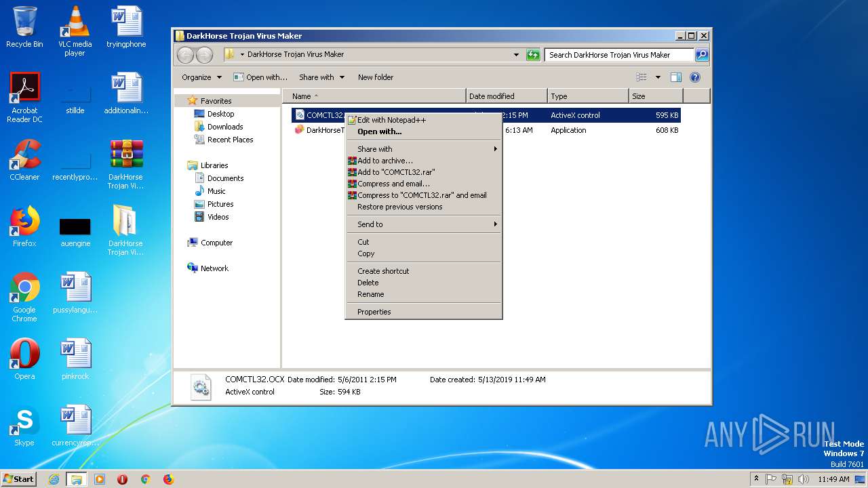This screenshot has width=868, height=488.
Task: Launch VLC media player shortcut
Action: (x=75, y=31)
